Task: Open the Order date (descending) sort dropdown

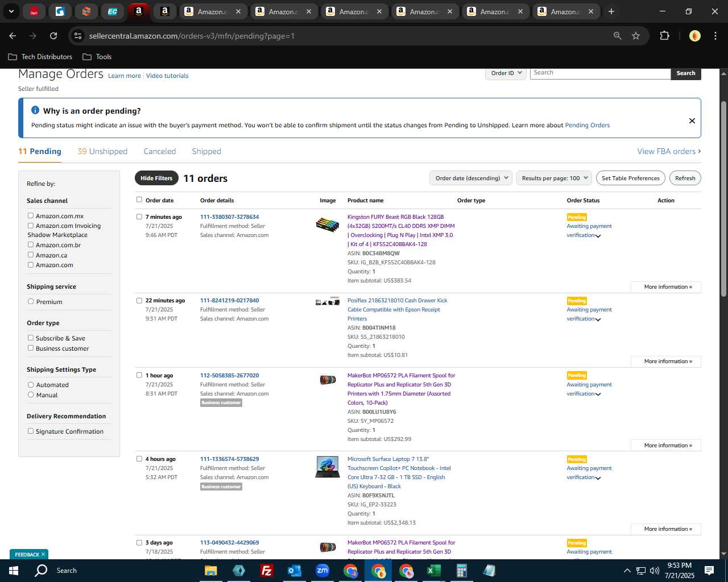Action: pos(471,178)
